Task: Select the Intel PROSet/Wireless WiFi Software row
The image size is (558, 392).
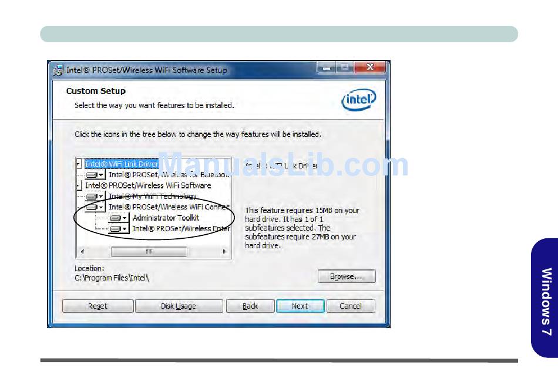Action: coord(148,185)
